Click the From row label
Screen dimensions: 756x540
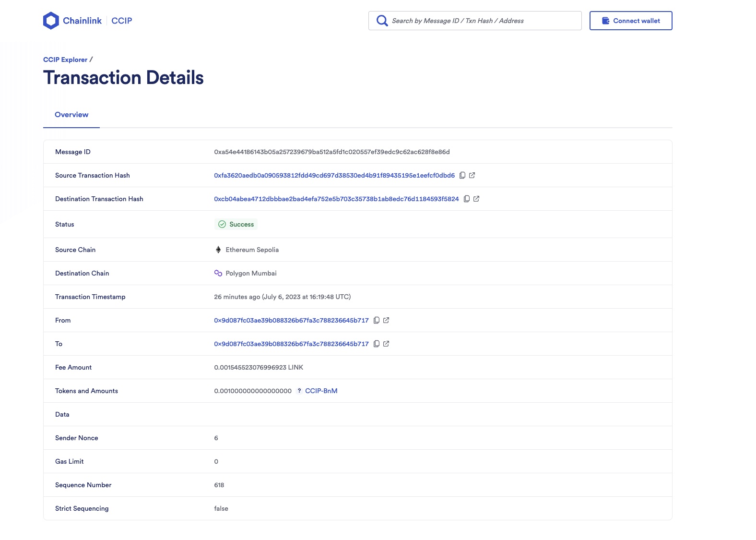pos(63,320)
